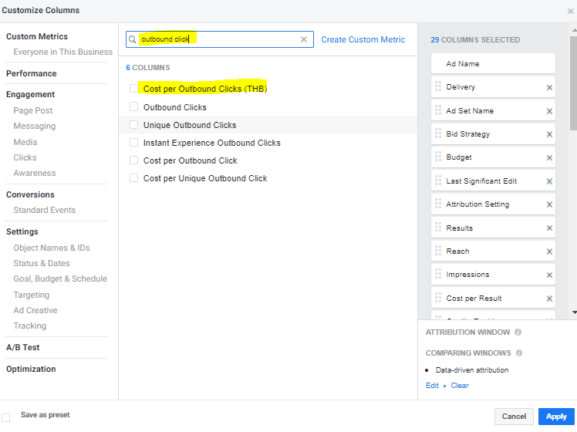
Task: Click the Edit link under attribution
Action: (x=432, y=385)
